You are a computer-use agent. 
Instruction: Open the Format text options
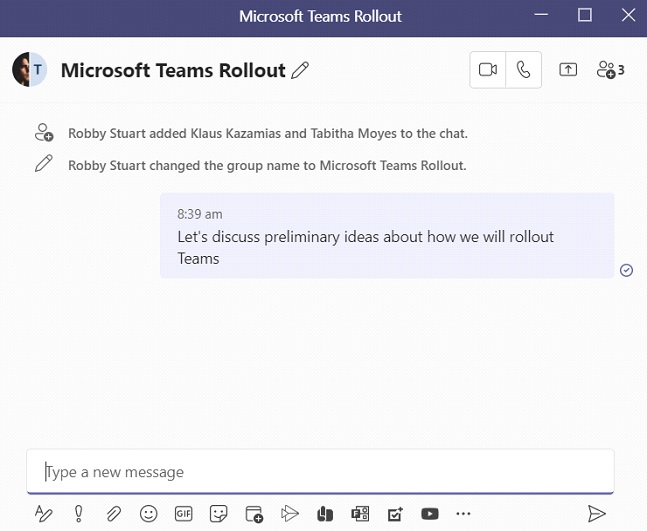43,514
